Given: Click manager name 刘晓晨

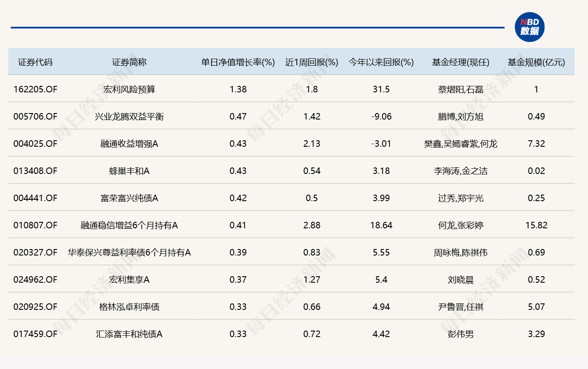Looking at the screenshot, I should (460, 280).
